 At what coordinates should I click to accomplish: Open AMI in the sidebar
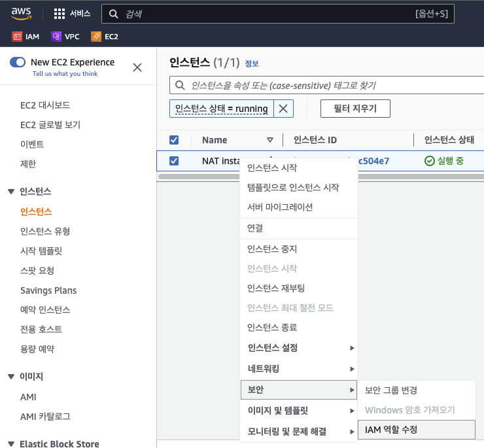point(28,397)
